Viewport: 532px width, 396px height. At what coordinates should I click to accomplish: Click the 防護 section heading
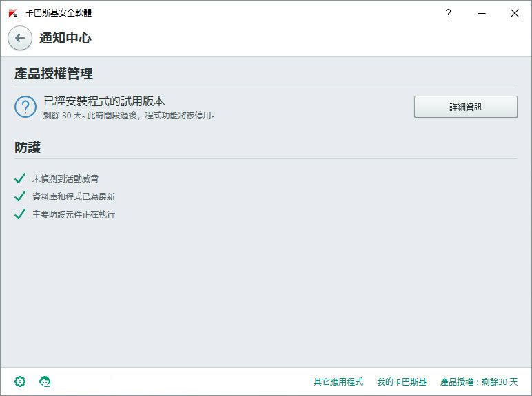coord(28,147)
